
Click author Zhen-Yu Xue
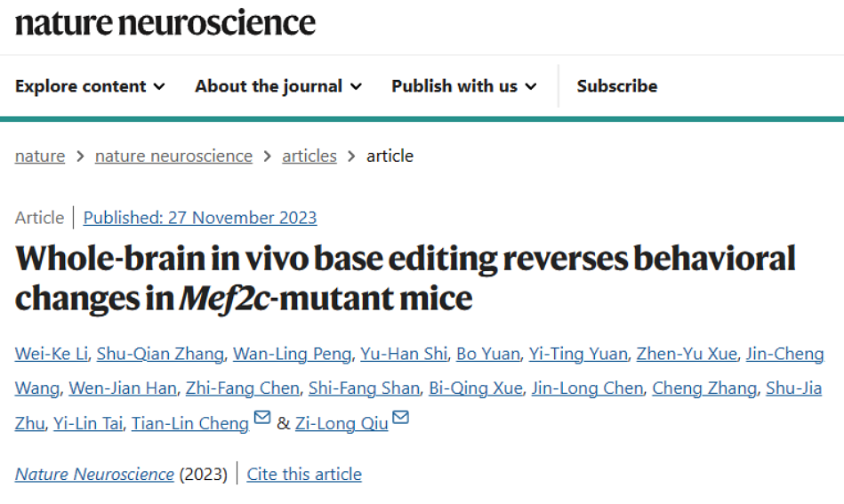(687, 354)
